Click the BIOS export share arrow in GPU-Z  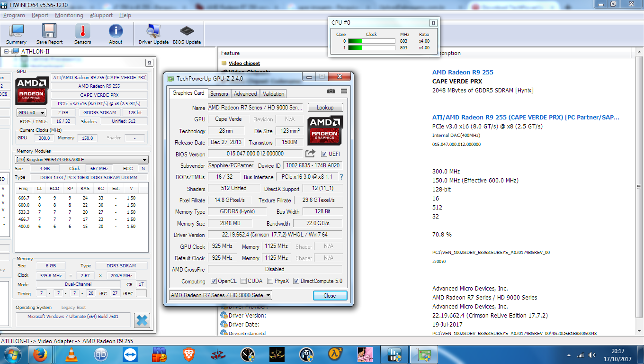[310, 154]
